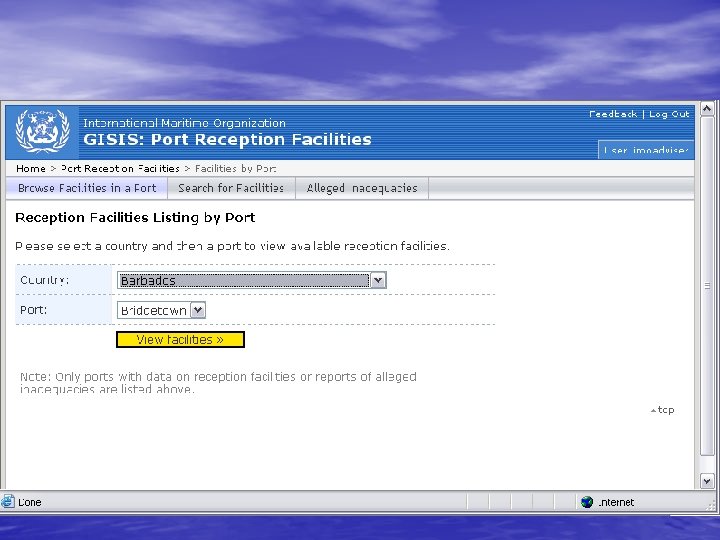Open the Feedback link
Image resolution: width=720 pixels, height=540 pixels.
613,114
